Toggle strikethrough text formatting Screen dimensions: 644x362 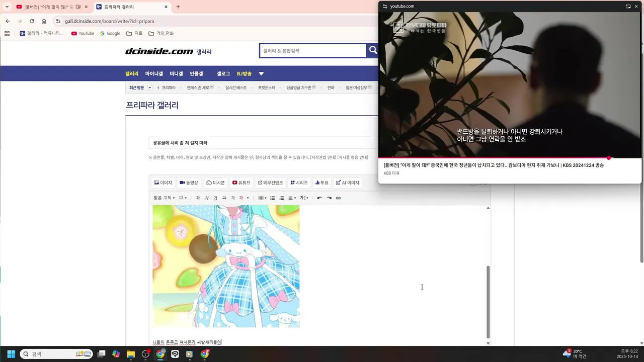click(x=224, y=198)
